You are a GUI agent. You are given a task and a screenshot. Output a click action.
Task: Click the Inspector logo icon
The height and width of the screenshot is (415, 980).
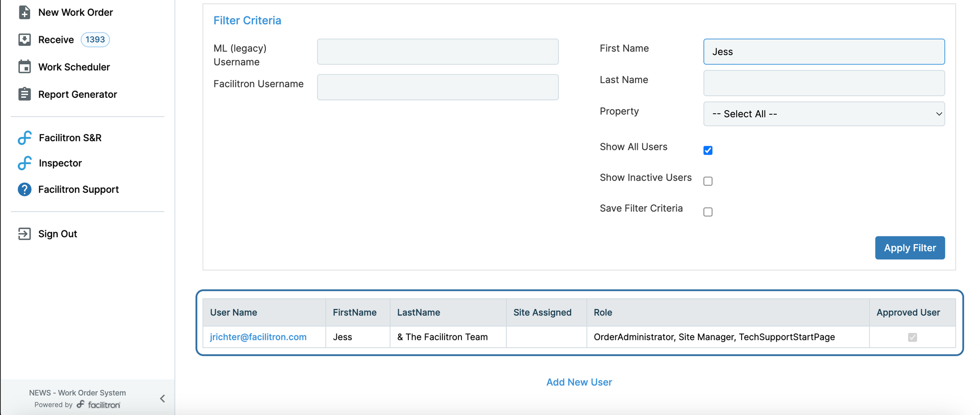[x=24, y=163]
